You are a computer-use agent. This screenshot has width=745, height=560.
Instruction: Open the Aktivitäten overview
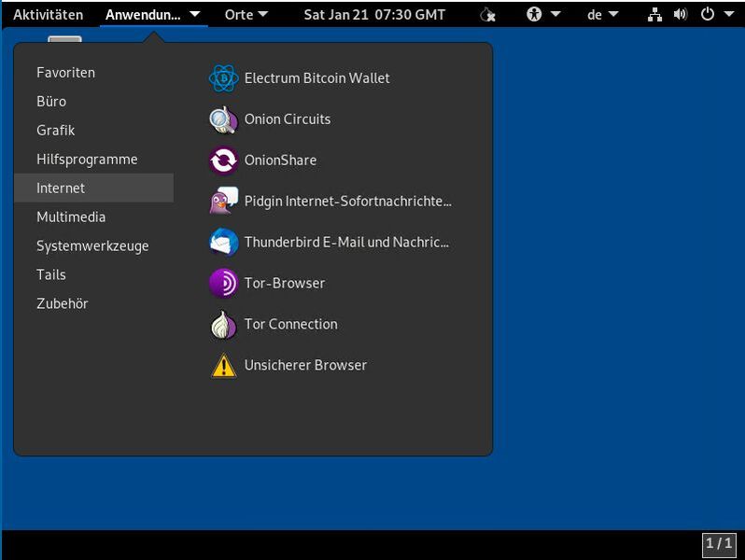[x=48, y=15]
